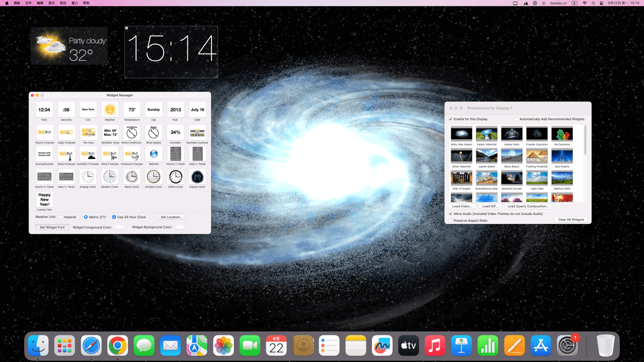Select the Galaxy Waterfall wallpaper thumbnail
Viewport: 644px width, 362px height.
[487, 133]
